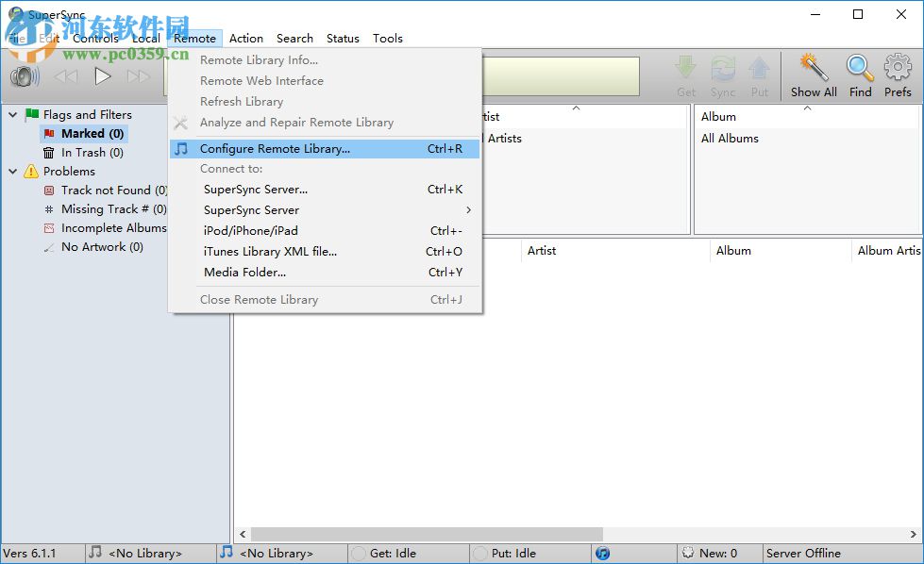Click the Album Artist column header
924x564 pixels.
(889, 251)
